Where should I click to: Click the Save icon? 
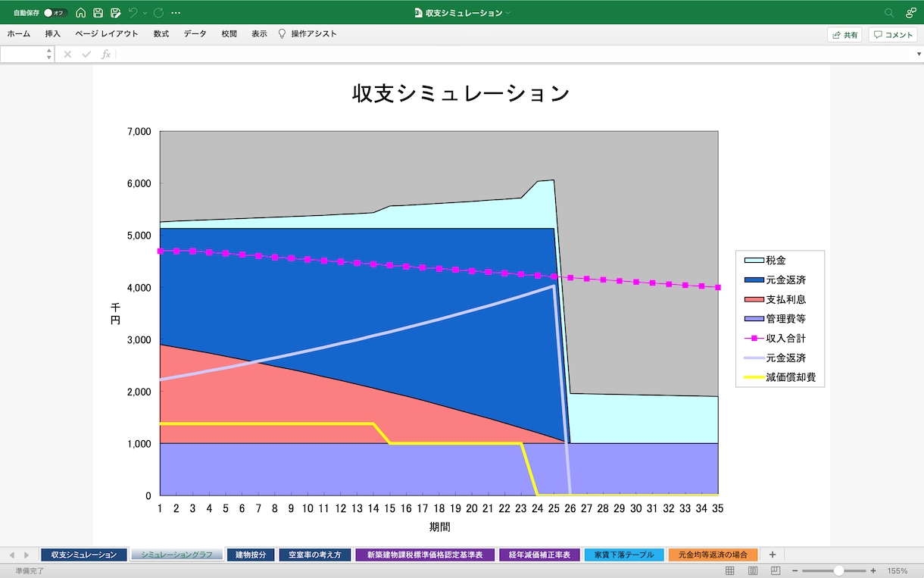point(98,13)
